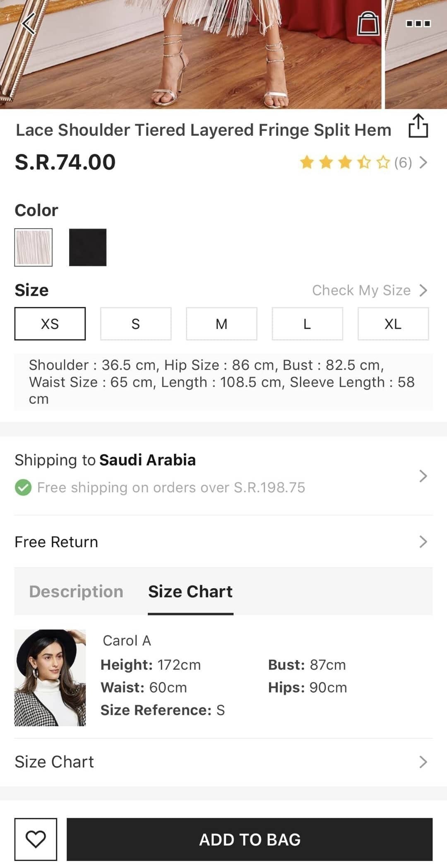Select size XL

[393, 324]
